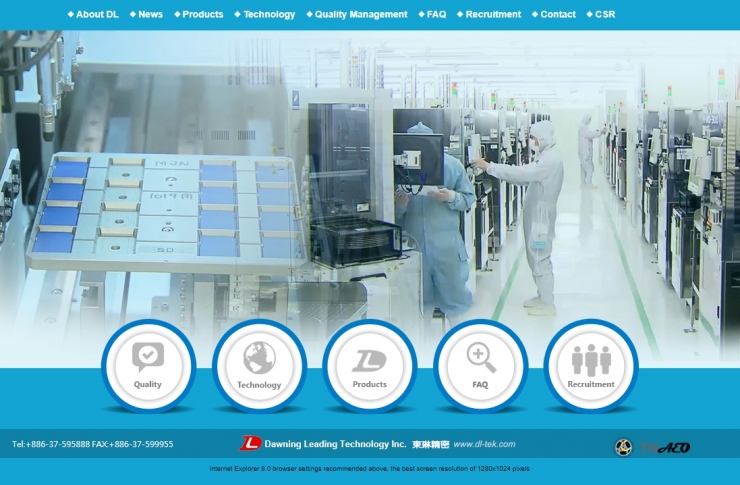Click the red Dawning Leading footer logo
This screenshot has height=485, width=740.
point(250,444)
